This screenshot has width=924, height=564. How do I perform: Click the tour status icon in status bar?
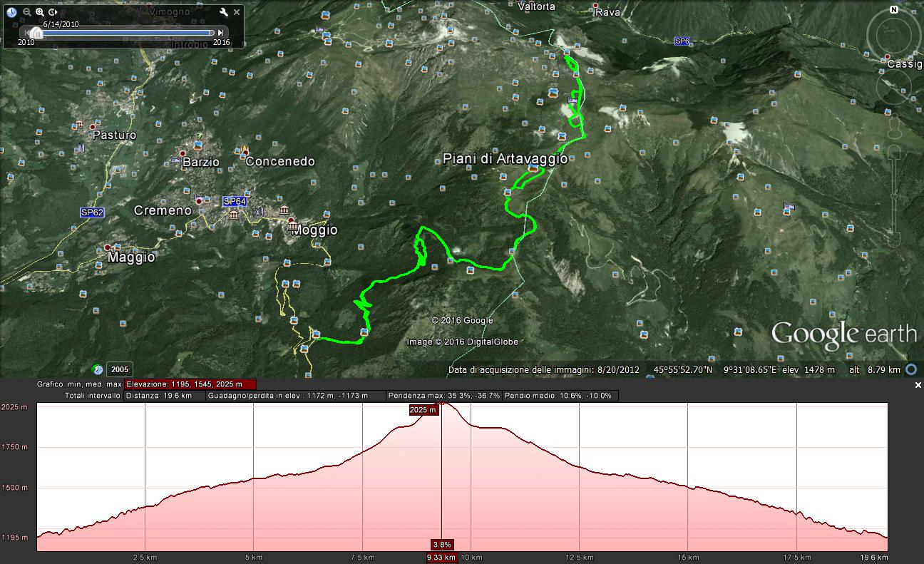[x=910, y=369]
